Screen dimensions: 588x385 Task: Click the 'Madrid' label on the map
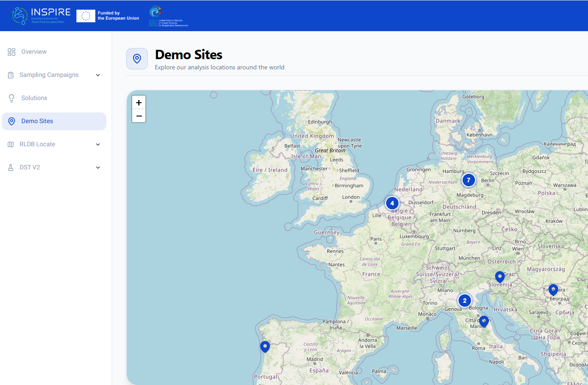[x=314, y=359]
